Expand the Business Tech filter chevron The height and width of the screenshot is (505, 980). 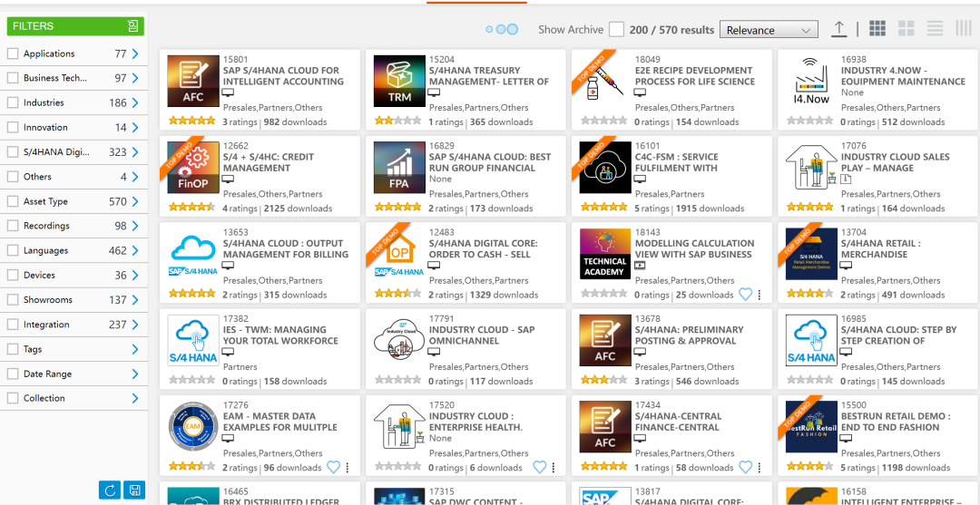pos(135,78)
